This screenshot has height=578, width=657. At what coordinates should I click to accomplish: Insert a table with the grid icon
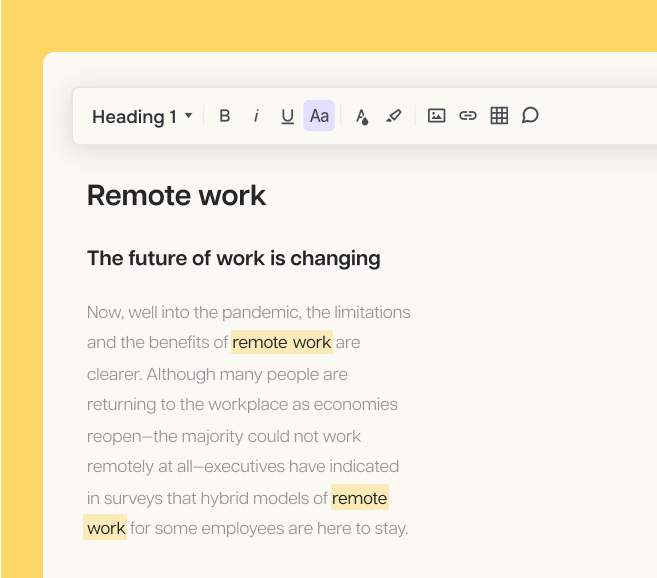pyautogui.click(x=499, y=116)
